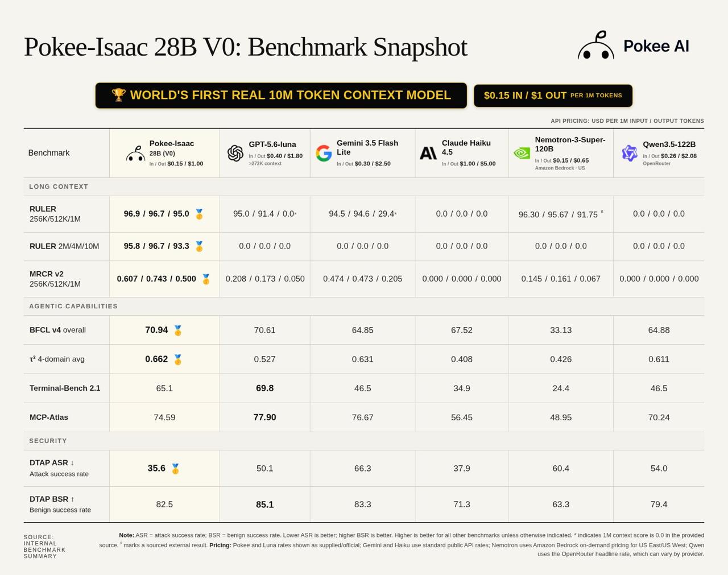Click the Gemini τ³ score 0.631
The image size is (728, 575).
363,359
